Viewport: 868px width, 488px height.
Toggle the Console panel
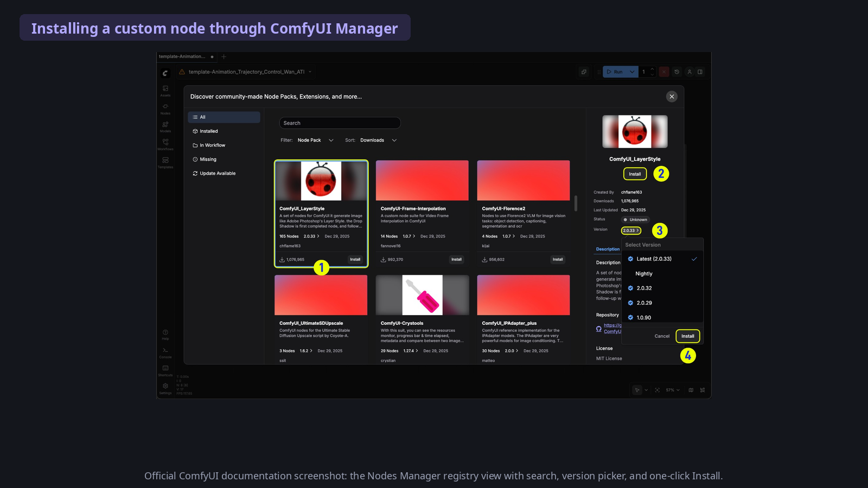click(x=165, y=352)
